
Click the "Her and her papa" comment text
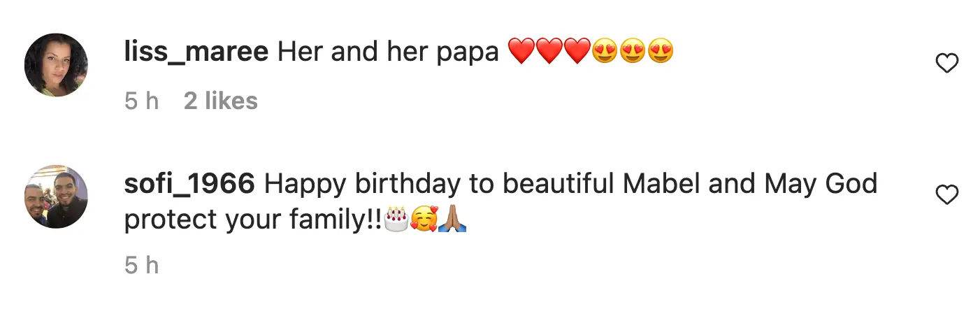388,52
